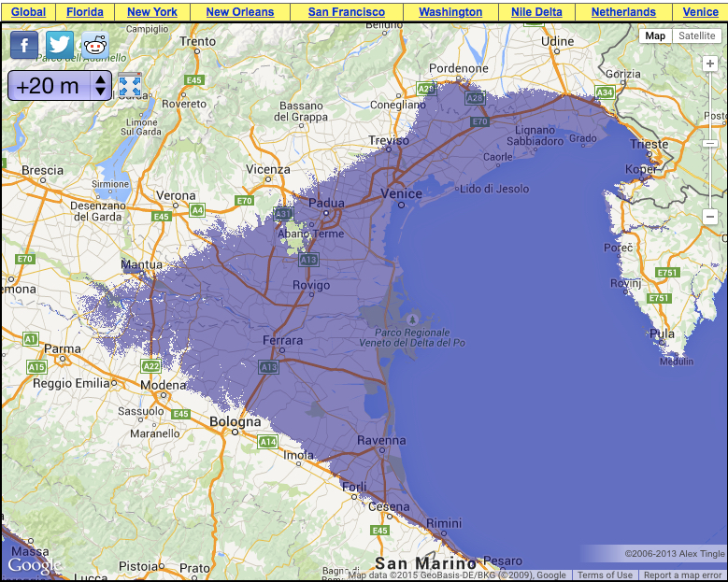This screenshot has width=728, height=582.
Task: Open the Nile Delta preset
Action: tap(536, 12)
